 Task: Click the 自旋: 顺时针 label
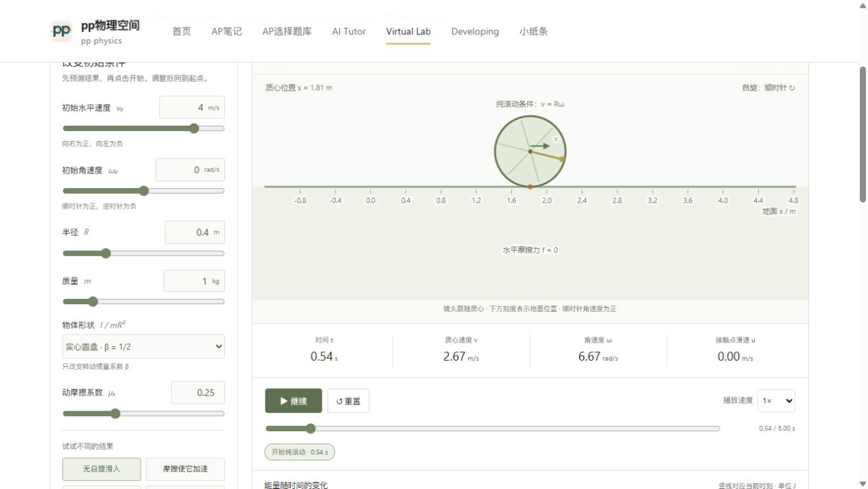[769, 88]
